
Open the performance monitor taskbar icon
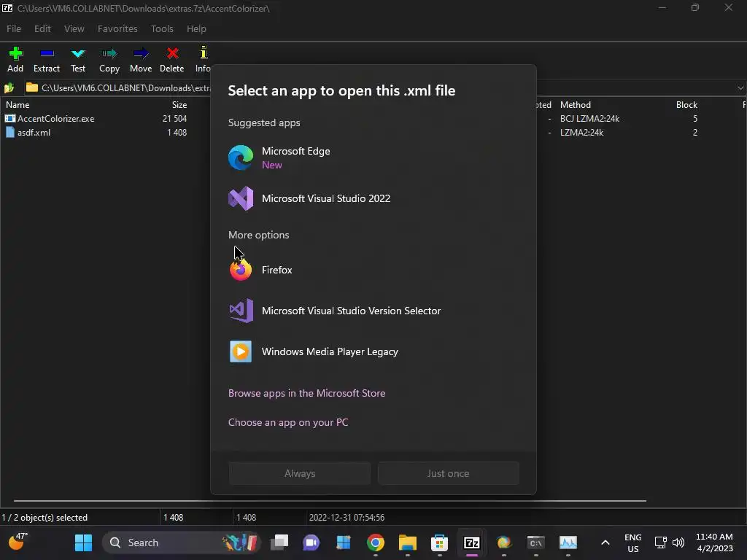pyautogui.click(x=568, y=542)
